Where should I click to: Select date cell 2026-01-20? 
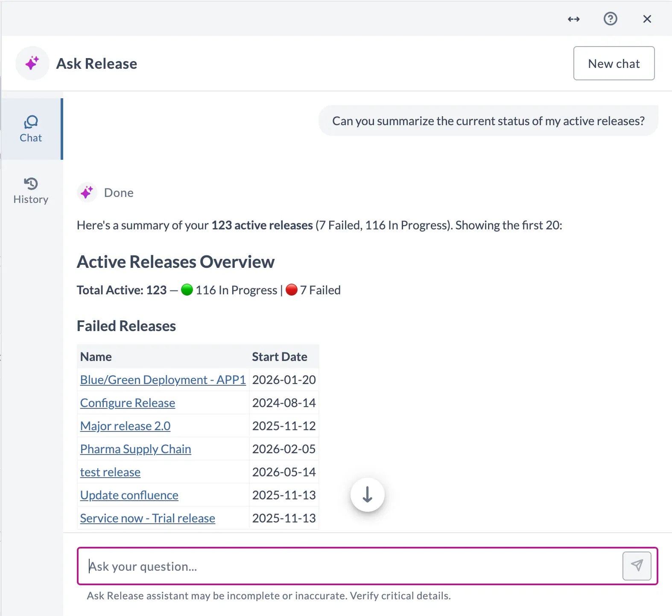[x=284, y=380]
